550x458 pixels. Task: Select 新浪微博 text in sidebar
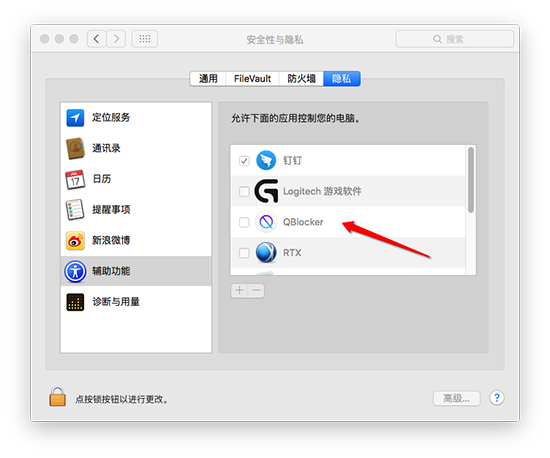(111, 241)
